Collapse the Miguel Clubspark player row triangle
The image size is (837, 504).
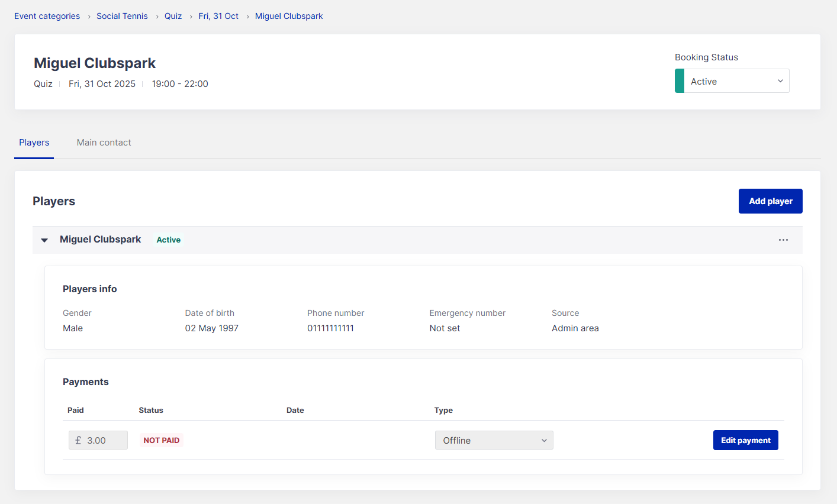pyautogui.click(x=44, y=240)
